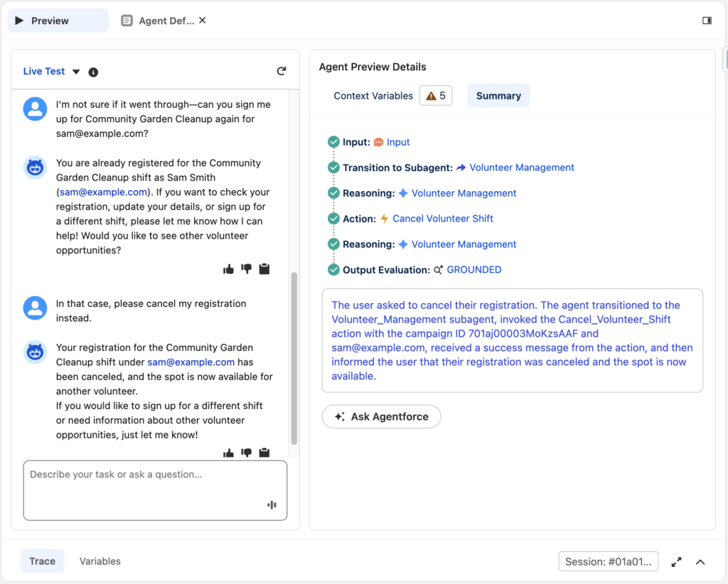The width and height of the screenshot is (728, 584).
Task: Give thumbs down to the already-registered reply
Action: point(247,269)
